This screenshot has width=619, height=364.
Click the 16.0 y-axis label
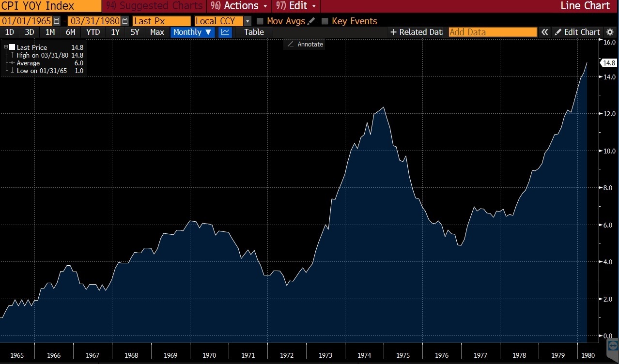[x=609, y=42]
